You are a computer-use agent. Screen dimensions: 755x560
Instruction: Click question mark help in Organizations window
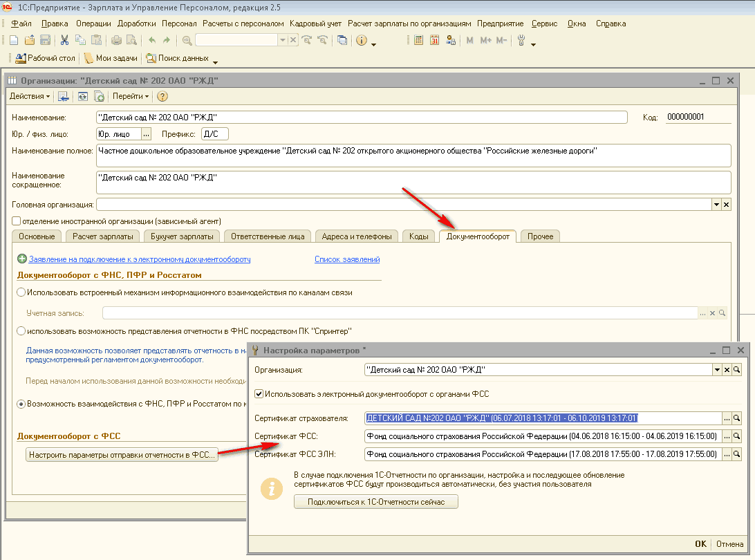pyautogui.click(x=162, y=96)
